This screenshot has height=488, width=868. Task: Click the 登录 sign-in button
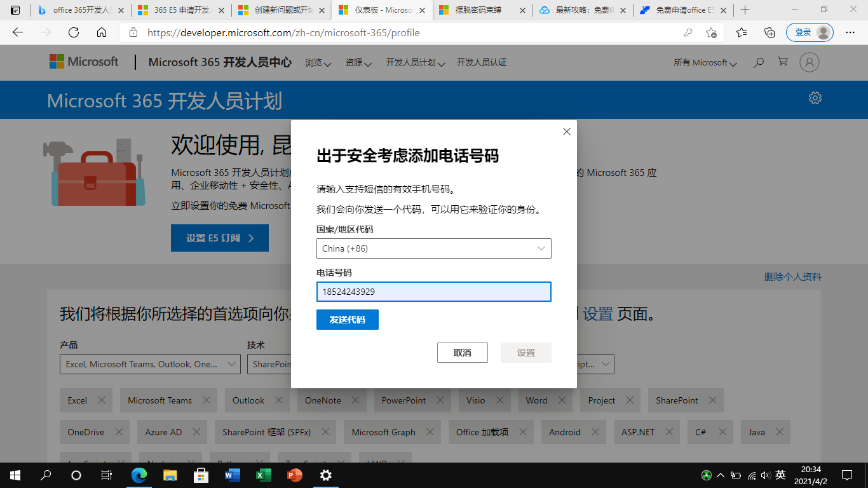[x=809, y=32]
